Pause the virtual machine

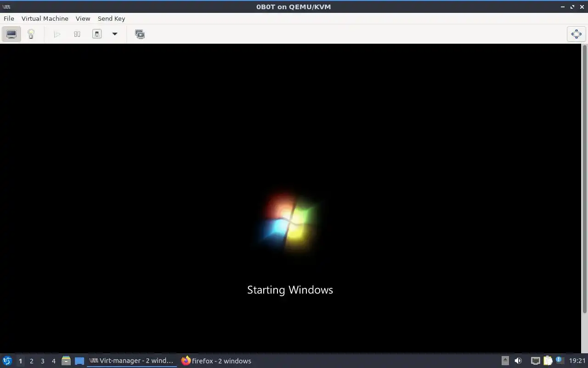tap(77, 34)
